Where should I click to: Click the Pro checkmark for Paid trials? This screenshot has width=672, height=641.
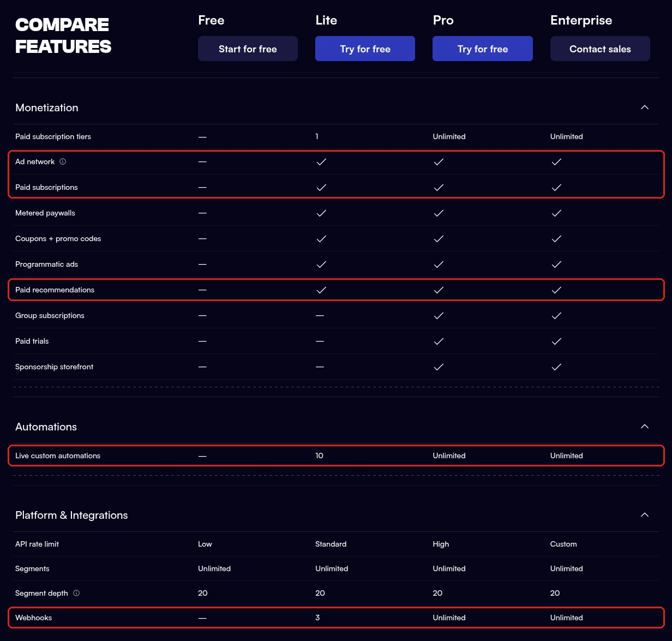click(439, 342)
